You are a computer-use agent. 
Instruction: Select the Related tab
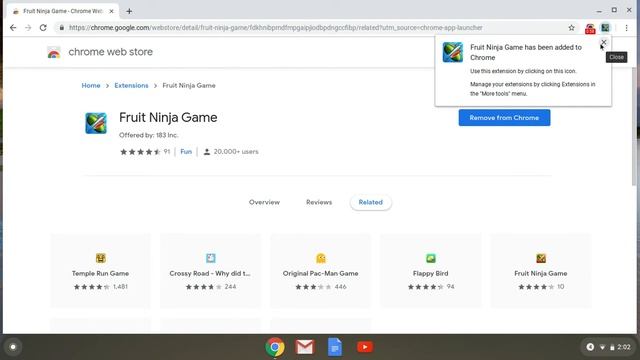pos(371,202)
